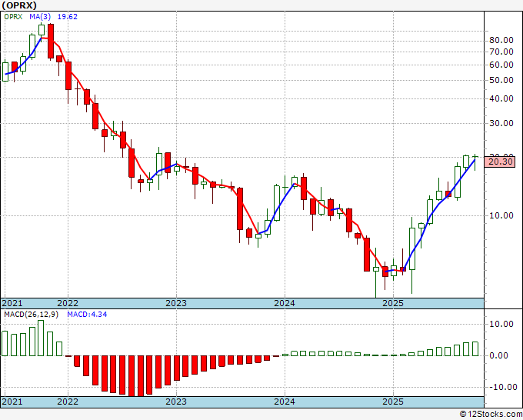Image resolution: width=523 pixels, height=420 pixels.
Task: Click the 10.00 label on MACD axis
Action: tap(501, 324)
